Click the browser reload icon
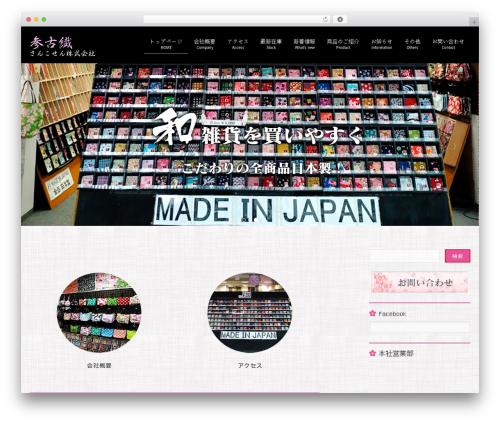 [x=325, y=19]
